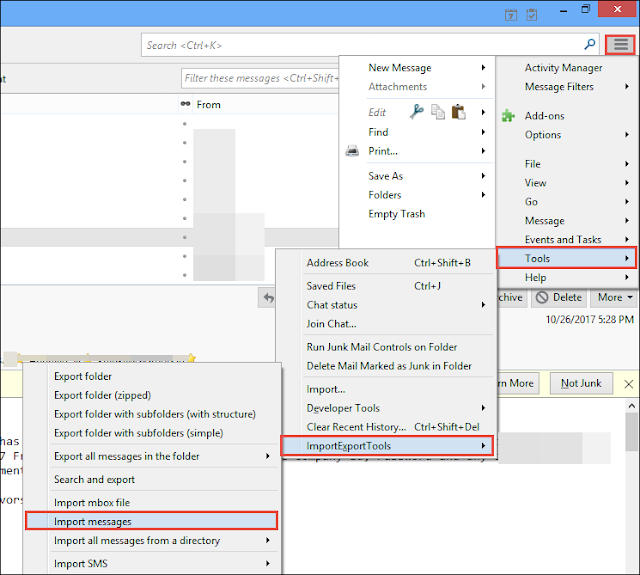The image size is (640, 575).
Task: Dismiss the junk notification bar with X
Action: click(x=629, y=384)
